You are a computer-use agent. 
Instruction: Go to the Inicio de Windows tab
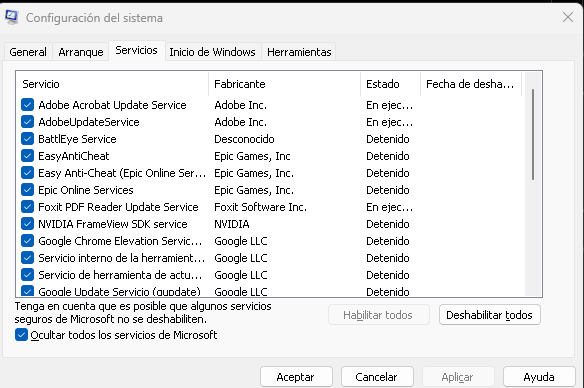[x=212, y=52]
